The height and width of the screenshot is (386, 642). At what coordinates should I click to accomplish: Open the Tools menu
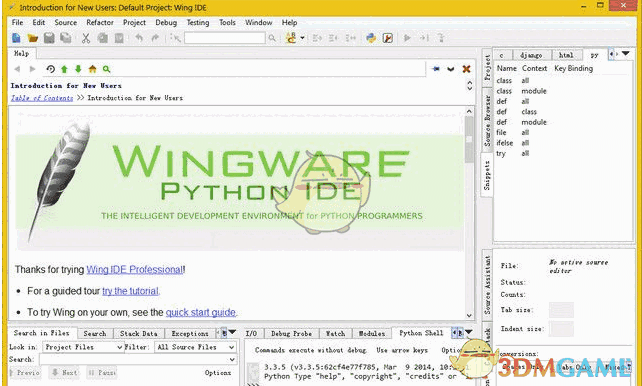tap(227, 23)
